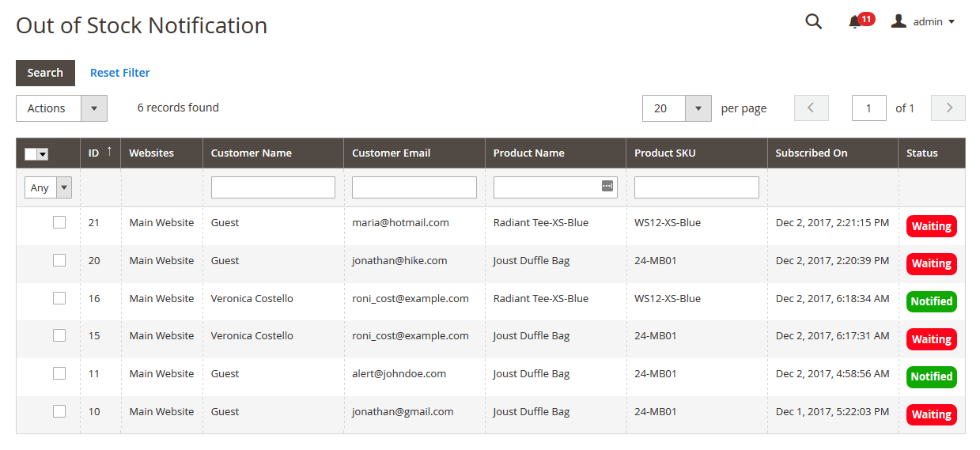Tick the checkbox for record ID 16

coord(59,298)
